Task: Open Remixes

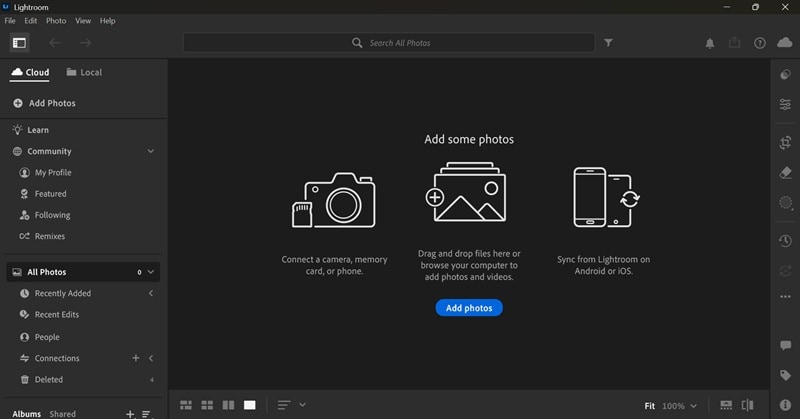Action: (x=42, y=236)
